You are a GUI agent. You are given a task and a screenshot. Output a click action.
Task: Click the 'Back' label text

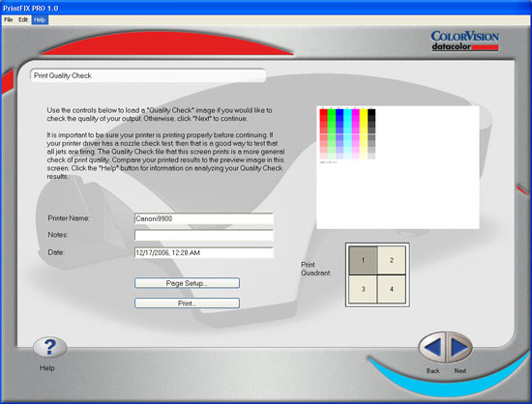[x=432, y=371]
